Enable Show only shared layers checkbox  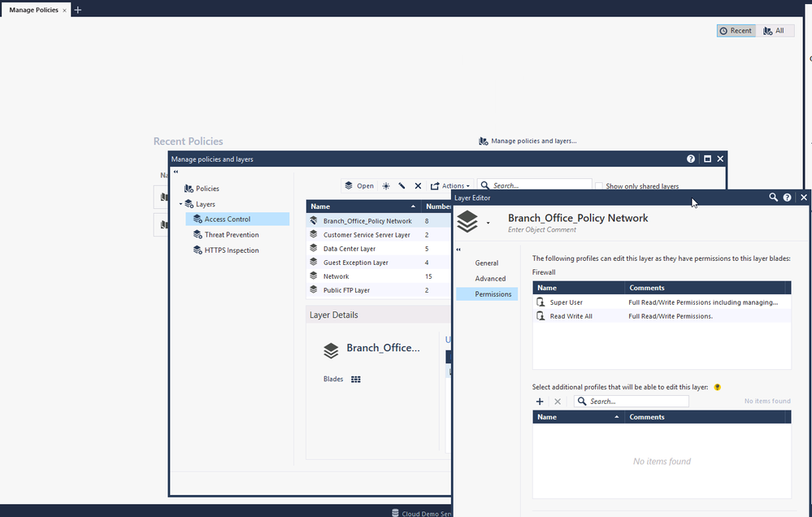click(x=600, y=186)
